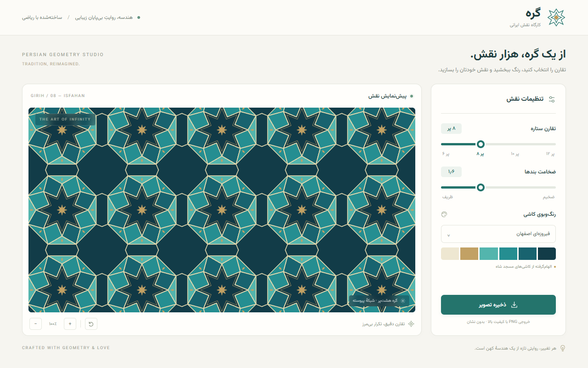
Task: Select the ۶ پر symmetry option
Action: click(x=446, y=154)
